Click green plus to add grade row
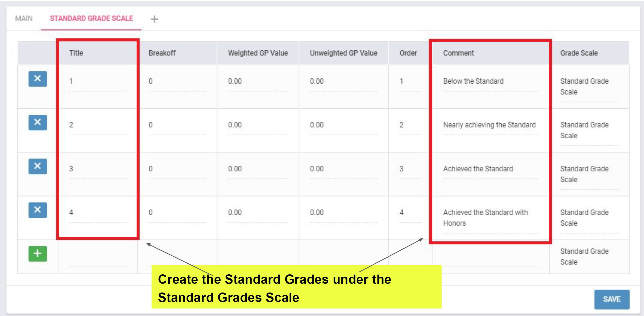The image size is (644, 316). click(x=38, y=253)
